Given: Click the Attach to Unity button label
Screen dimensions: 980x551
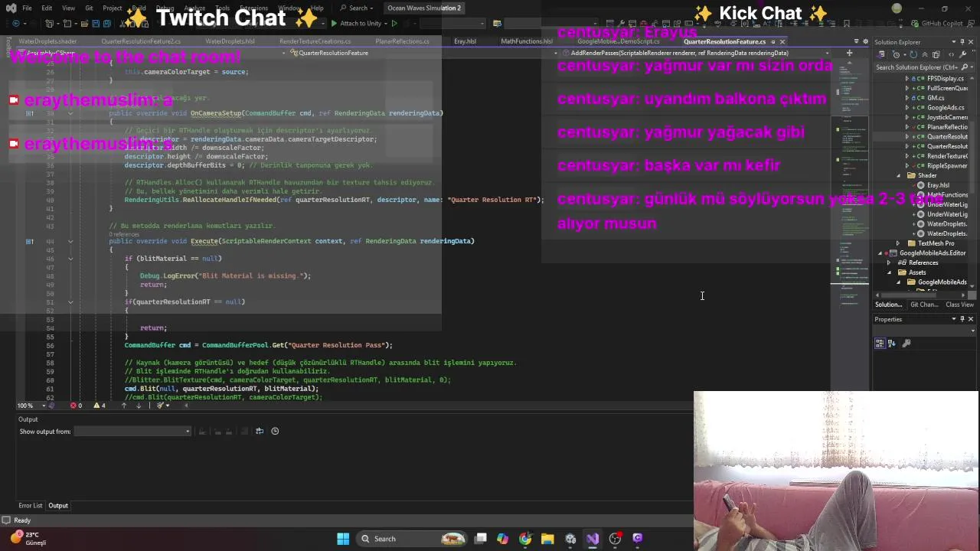Looking at the screenshot, I should pyautogui.click(x=360, y=23).
